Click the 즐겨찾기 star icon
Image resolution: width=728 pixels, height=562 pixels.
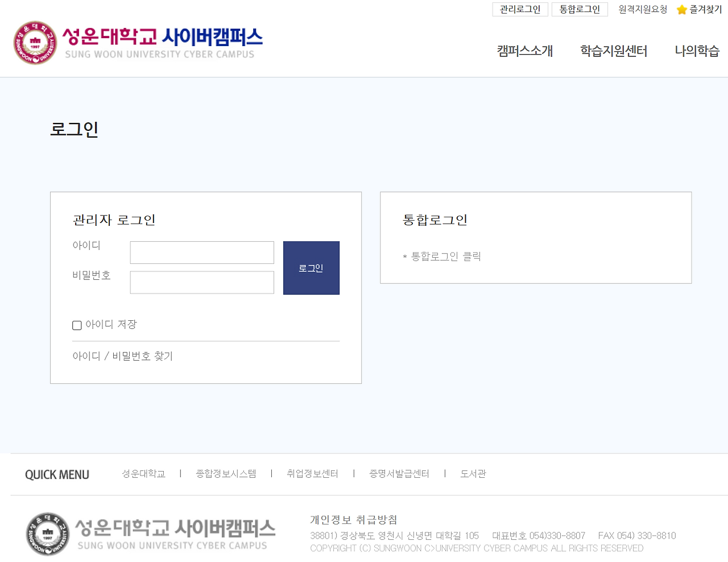pyautogui.click(x=681, y=9)
